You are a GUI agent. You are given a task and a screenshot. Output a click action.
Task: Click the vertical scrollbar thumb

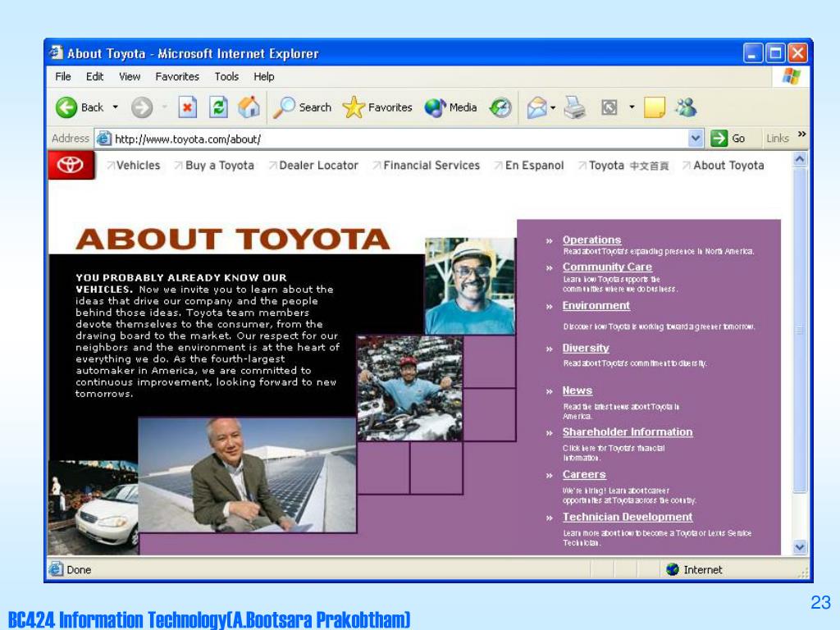click(800, 329)
